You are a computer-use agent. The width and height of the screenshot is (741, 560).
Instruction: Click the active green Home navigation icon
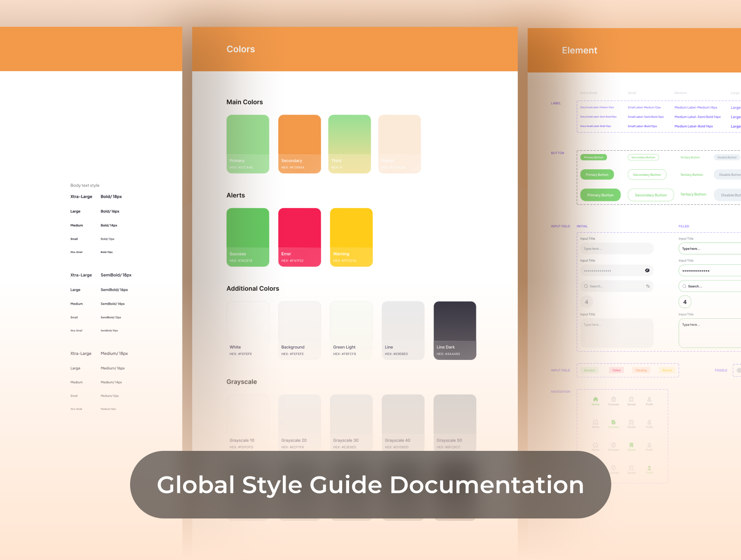pos(595,399)
